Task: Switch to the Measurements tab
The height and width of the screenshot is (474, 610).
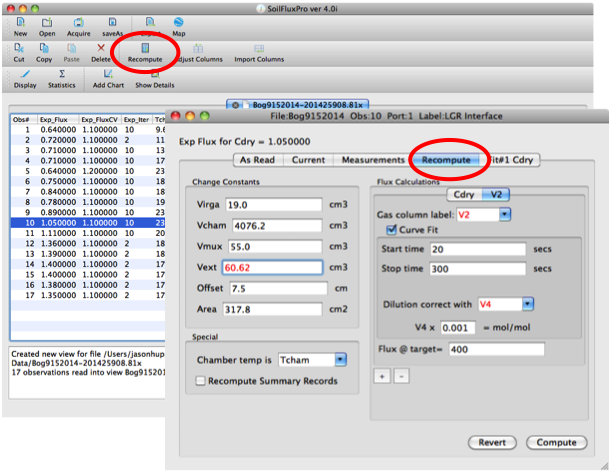Action: [x=373, y=160]
